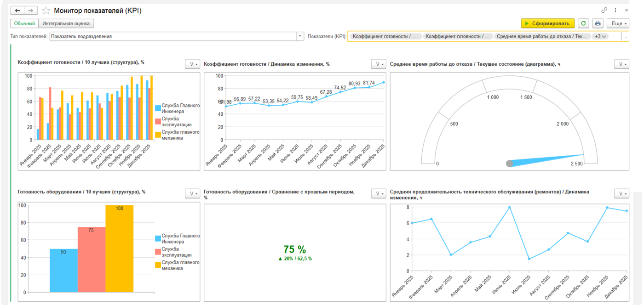Click the large green 75 % value

(295, 249)
